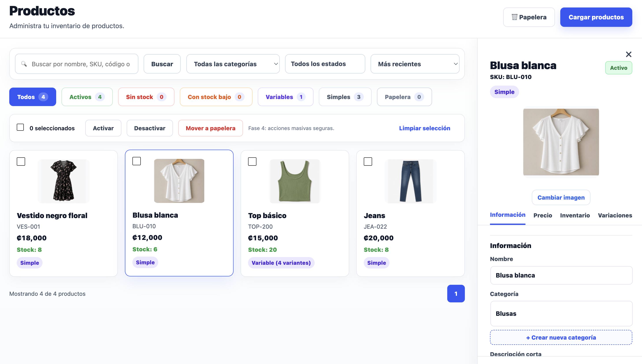Open the Papelera trash button in header
Viewport: 642px width, 364px height.
(x=529, y=17)
